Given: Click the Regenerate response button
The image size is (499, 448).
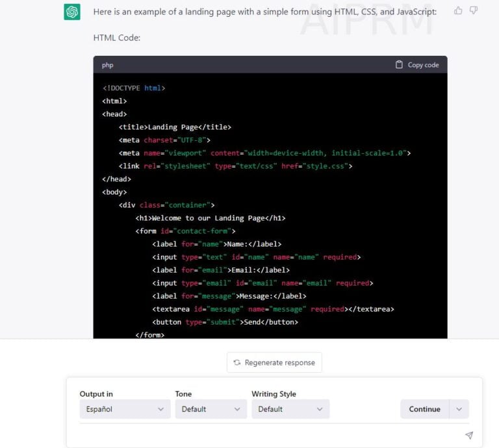Looking at the screenshot, I should (274, 363).
